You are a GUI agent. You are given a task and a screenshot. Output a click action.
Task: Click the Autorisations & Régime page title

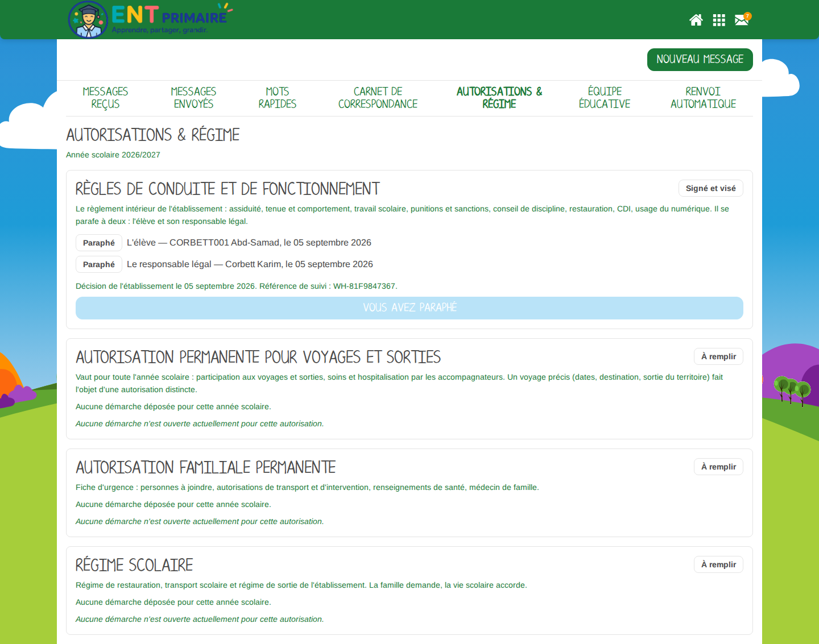pyautogui.click(x=152, y=135)
